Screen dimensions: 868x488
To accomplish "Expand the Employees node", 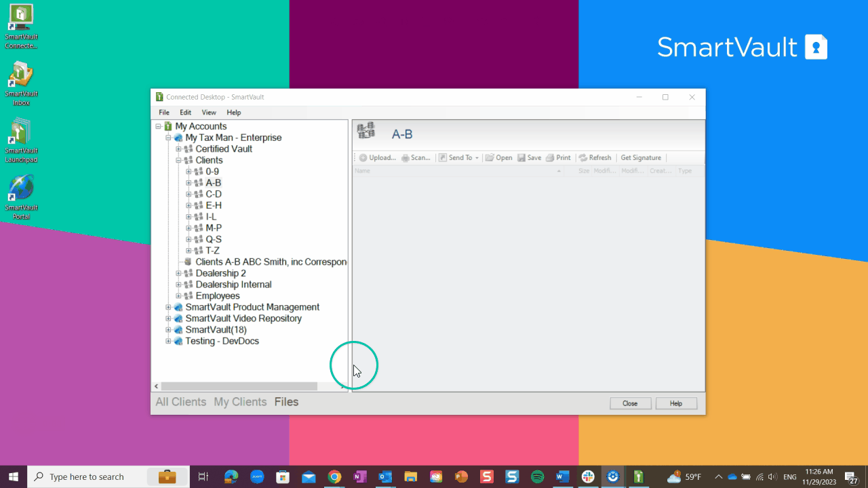I will 178,296.
